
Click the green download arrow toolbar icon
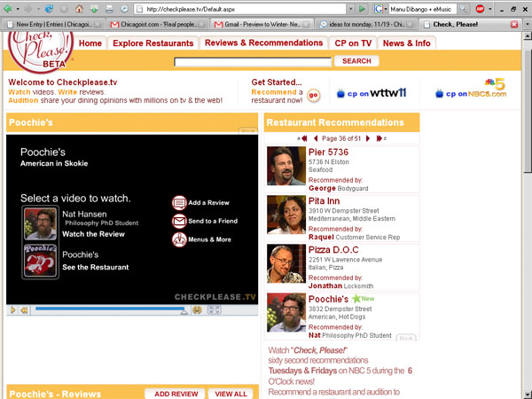[x=94, y=9]
